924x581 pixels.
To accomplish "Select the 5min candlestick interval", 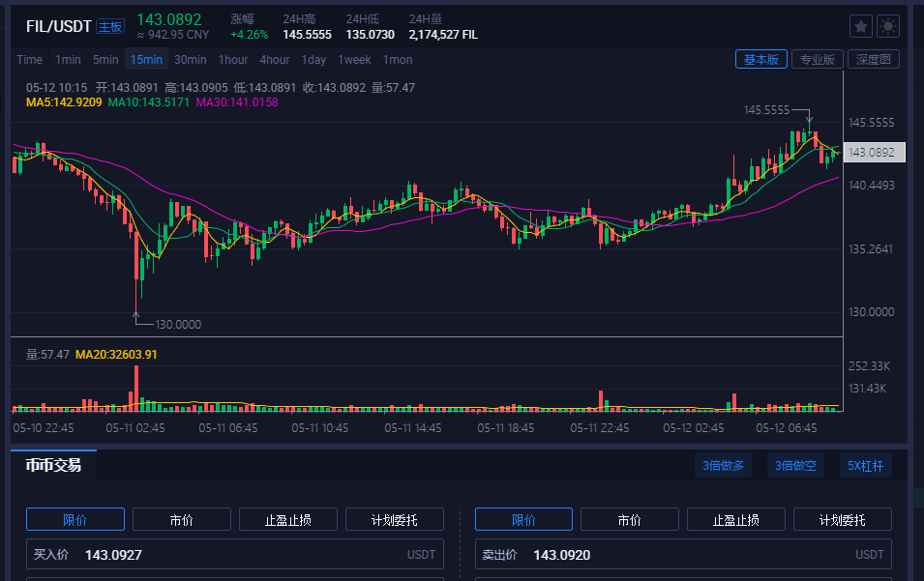I will [x=105, y=59].
